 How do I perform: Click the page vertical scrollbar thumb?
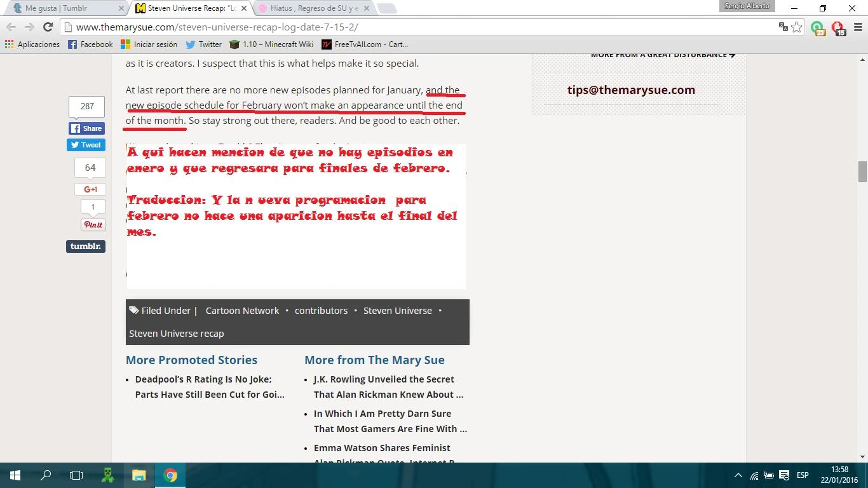(x=862, y=171)
